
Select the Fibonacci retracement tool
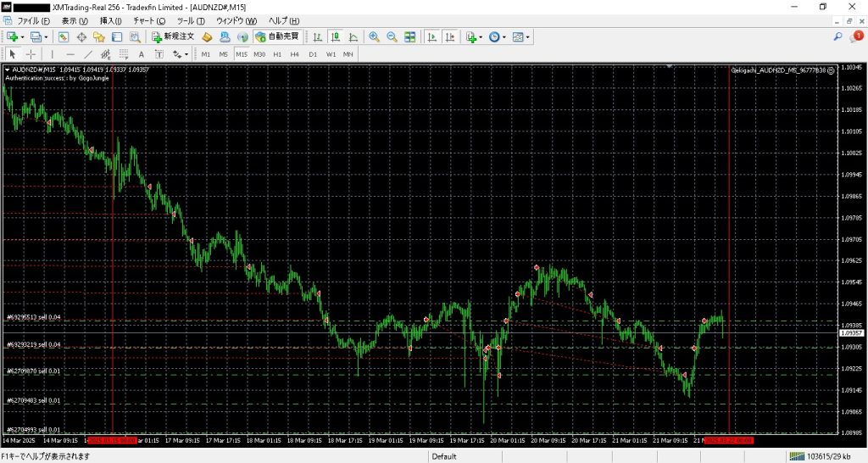pos(124,54)
